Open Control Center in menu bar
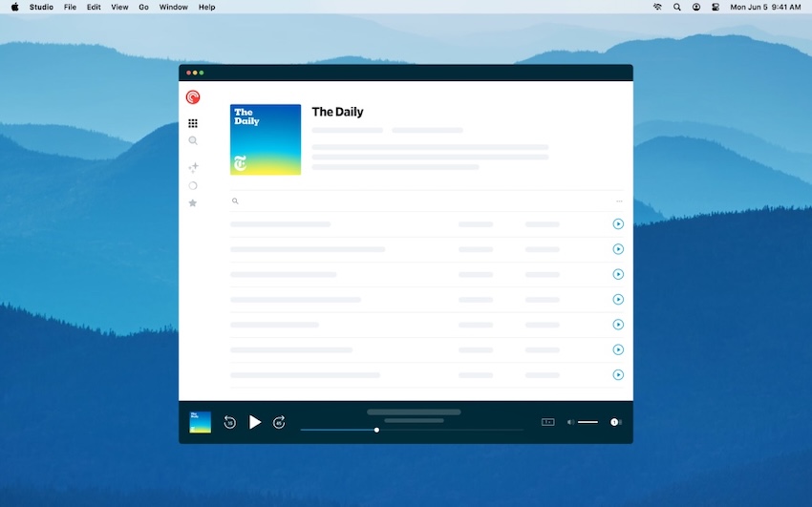This screenshot has width=812, height=507. (716, 7)
